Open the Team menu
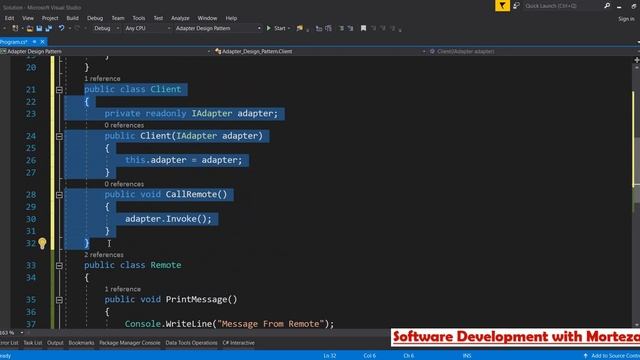640x360 pixels. [x=118, y=18]
